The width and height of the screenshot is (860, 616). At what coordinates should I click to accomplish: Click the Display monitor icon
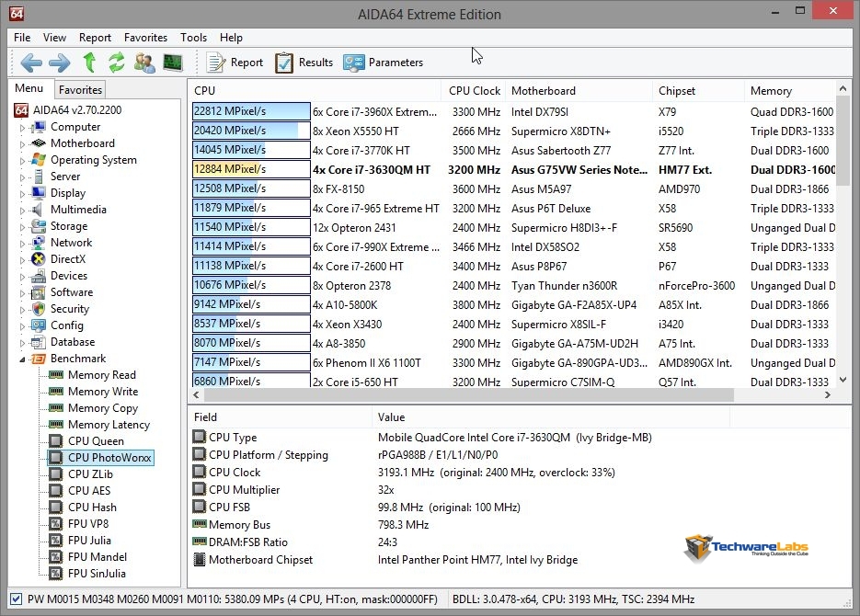tap(39, 193)
